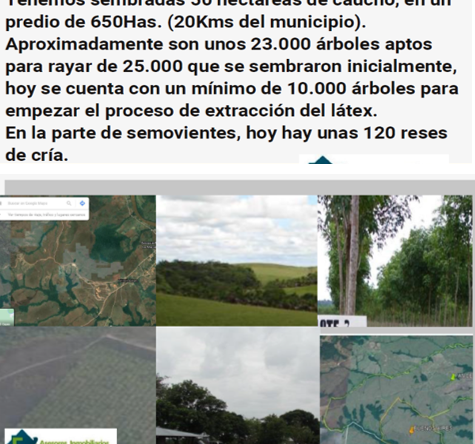
Task: Open the rubber tree plantation photo
Action: tap(395, 260)
